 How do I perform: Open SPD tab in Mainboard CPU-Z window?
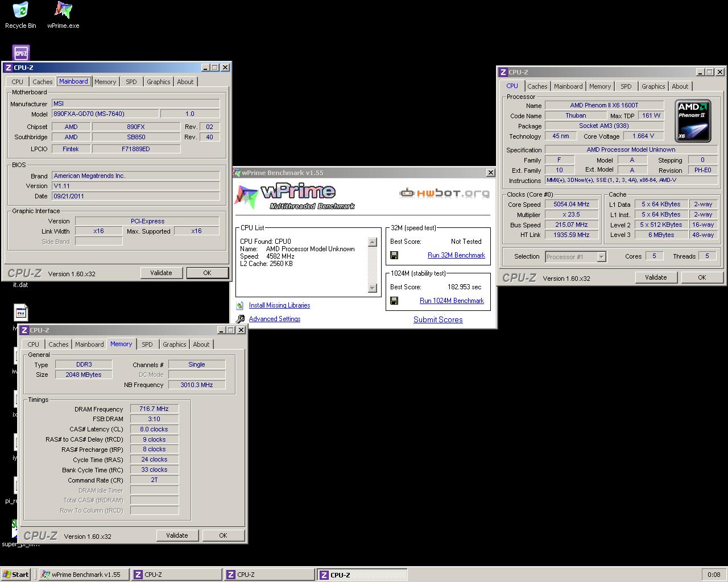(x=131, y=82)
